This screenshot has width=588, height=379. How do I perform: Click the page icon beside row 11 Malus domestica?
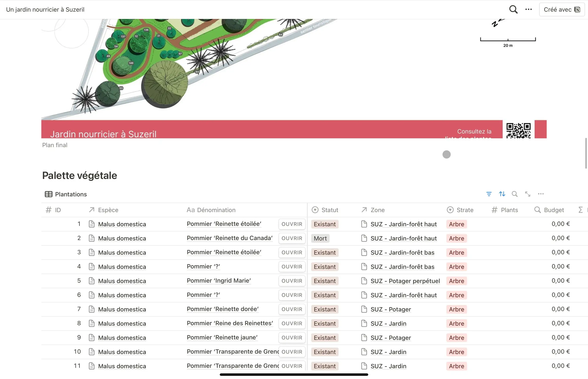(x=92, y=366)
